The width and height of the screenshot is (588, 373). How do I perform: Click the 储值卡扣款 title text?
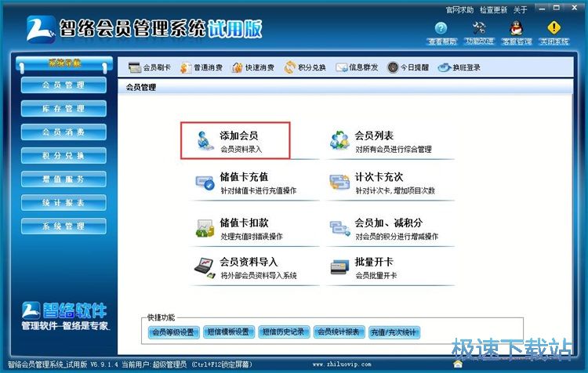coord(244,223)
